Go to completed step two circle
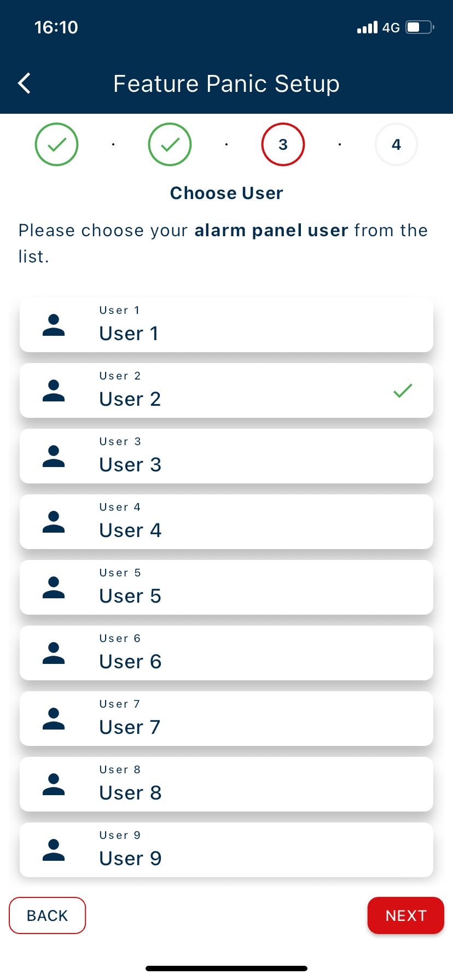Image resolution: width=453 pixels, height=980 pixels. coord(170,144)
